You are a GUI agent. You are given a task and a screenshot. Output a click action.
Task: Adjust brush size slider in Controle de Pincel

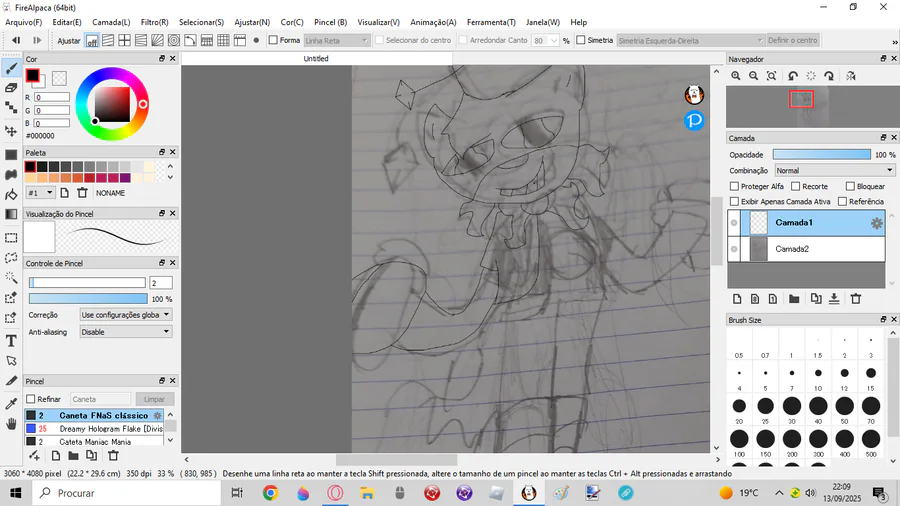click(87, 282)
